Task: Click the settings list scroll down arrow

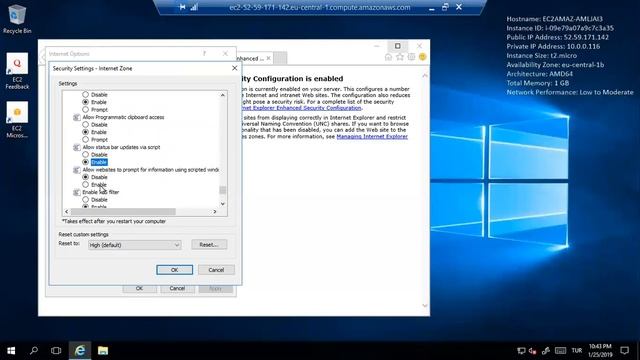Action: (x=222, y=204)
